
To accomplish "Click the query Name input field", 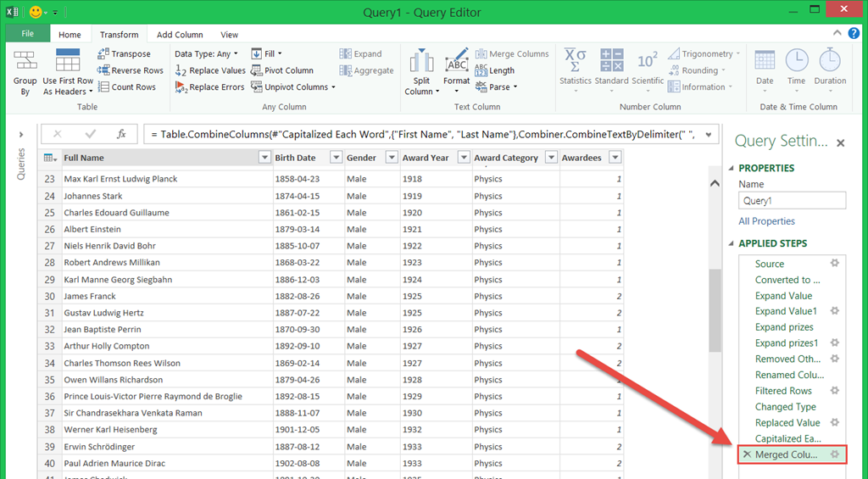I will pyautogui.click(x=792, y=201).
